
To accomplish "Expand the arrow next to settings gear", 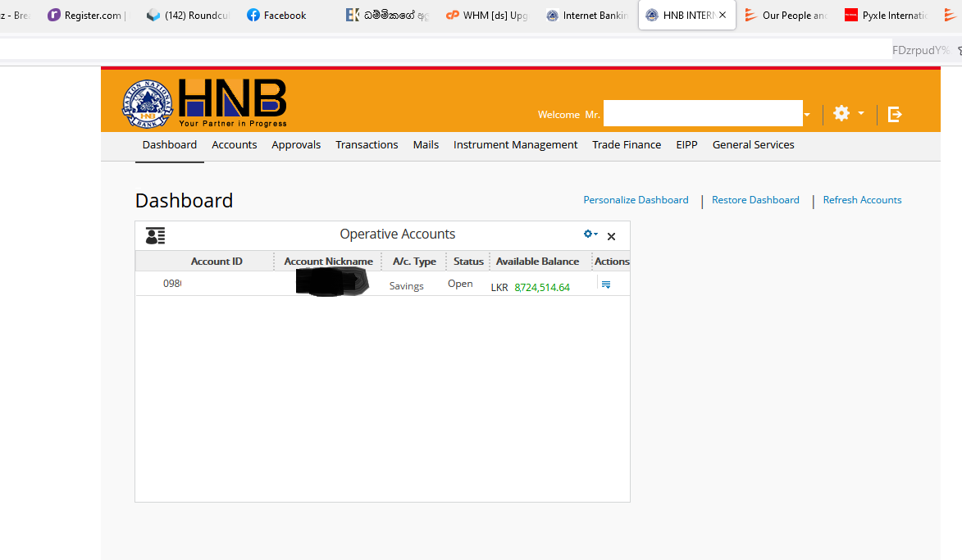I will pyautogui.click(x=861, y=113).
